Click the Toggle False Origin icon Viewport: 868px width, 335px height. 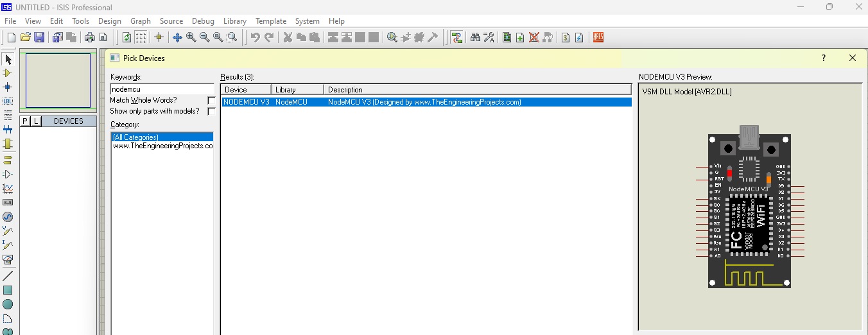(159, 37)
